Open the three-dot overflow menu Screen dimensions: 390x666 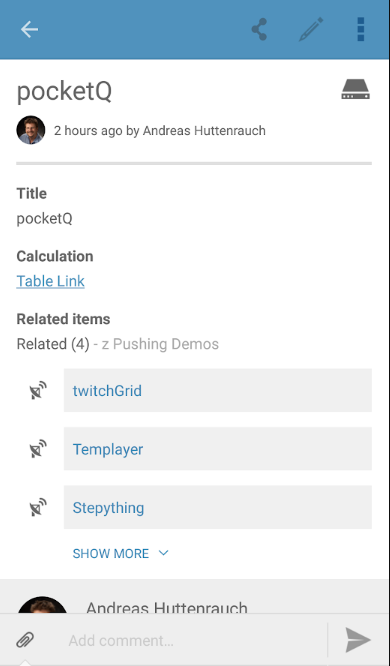pyautogui.click(x=361, y=29)
